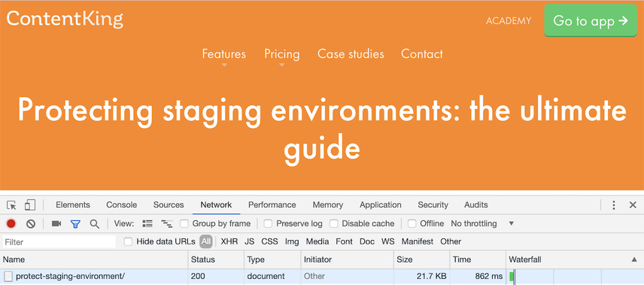Open DevTools three-dot customize menu
The image size is (644, 285).
point(614,205)
